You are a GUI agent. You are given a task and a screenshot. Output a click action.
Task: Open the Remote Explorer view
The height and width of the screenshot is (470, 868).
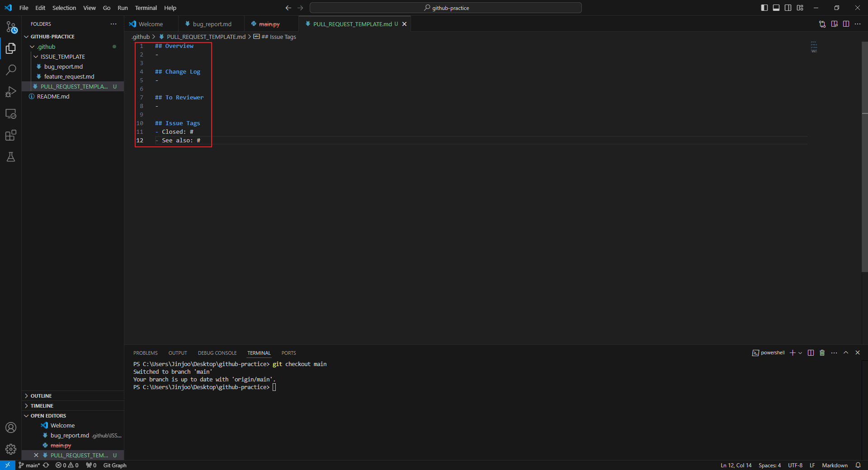click(x=11, y=113)
